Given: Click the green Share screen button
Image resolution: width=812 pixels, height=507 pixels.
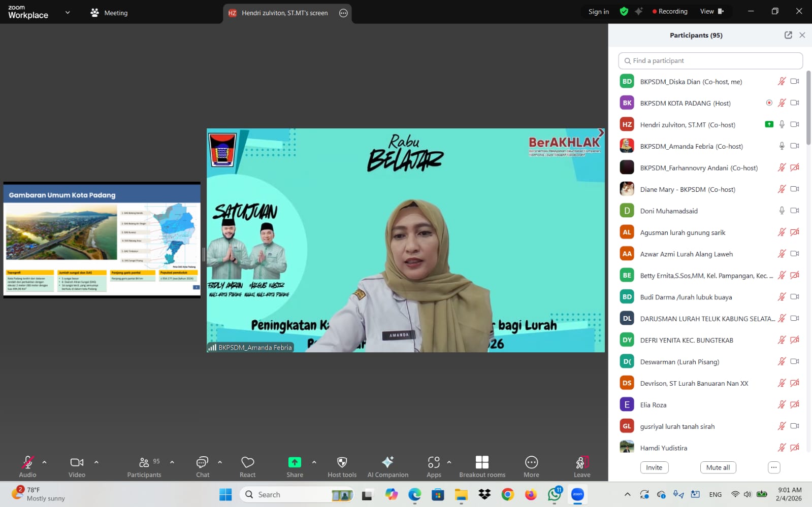Looking at the screenshot, I should 295,466.
